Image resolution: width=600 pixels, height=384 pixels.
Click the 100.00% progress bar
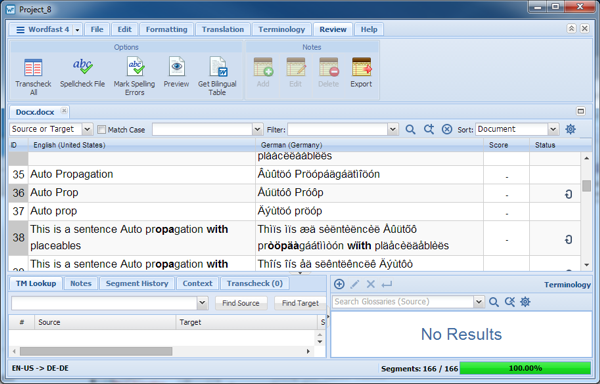click(525, 368)
